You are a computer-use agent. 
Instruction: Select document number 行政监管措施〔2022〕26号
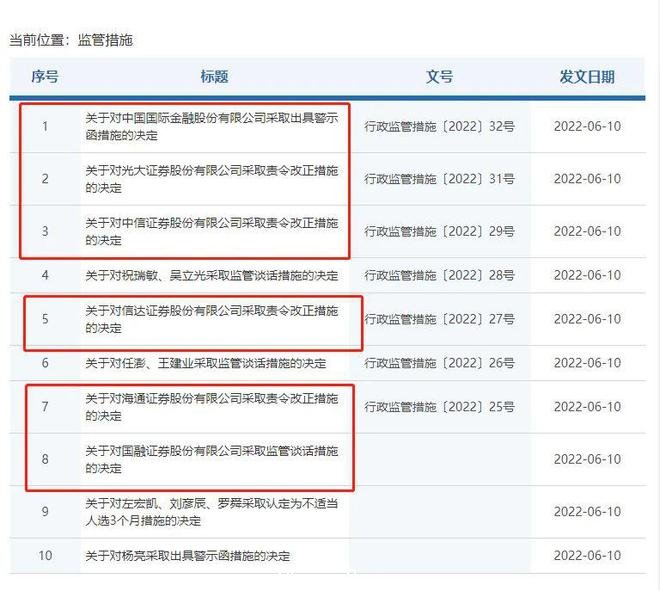pos(439,363)
